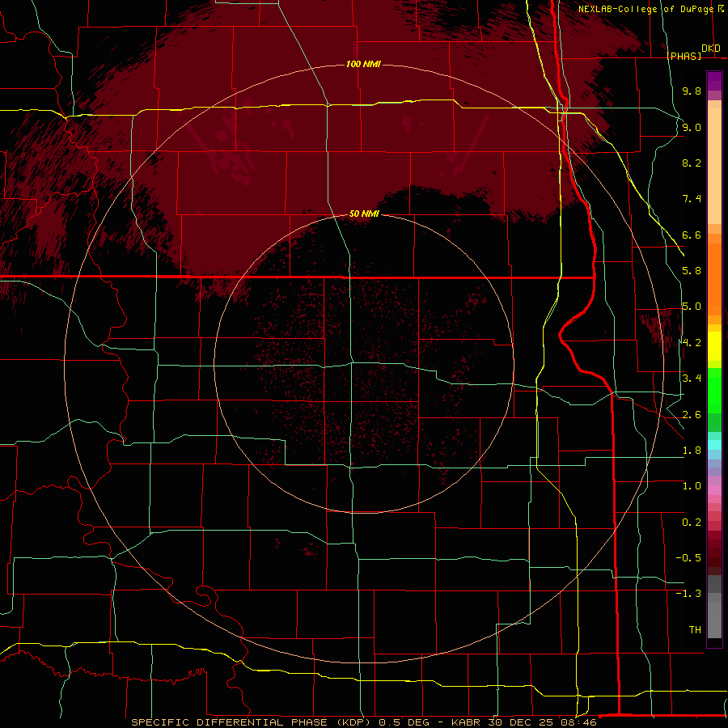This screenshot has width=728, height=728.
Task: Click the SPECIFIC DIFFERENTIAL PHASE (KDP) product title
Action: 252,722
